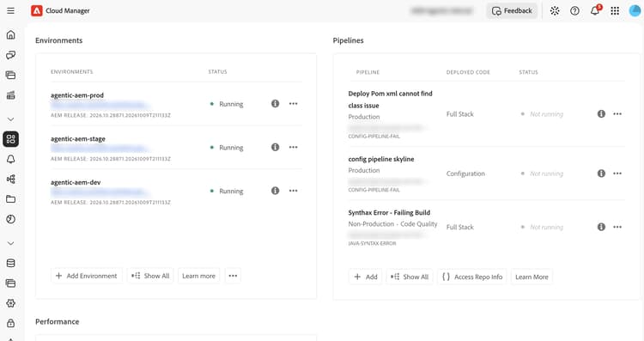Click the sparkle AI assistant icon
Screen dimensions: 644x341
(555, 11)
